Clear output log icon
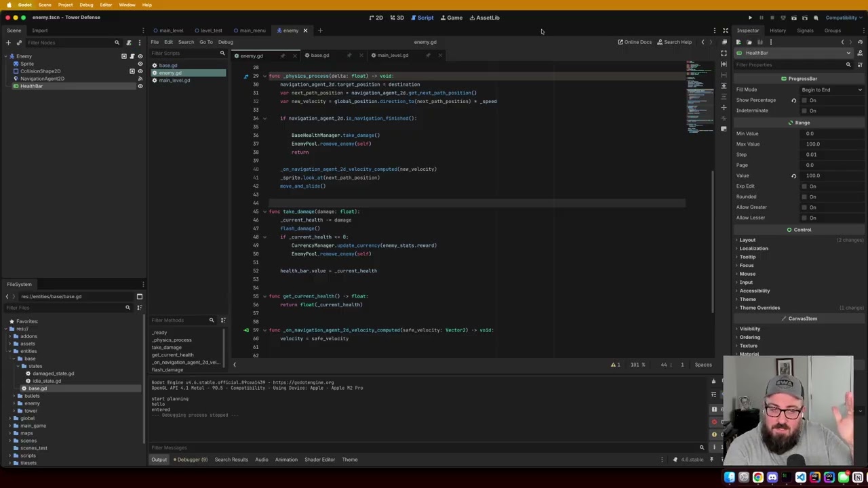868x488 pixels. point(713,382)
